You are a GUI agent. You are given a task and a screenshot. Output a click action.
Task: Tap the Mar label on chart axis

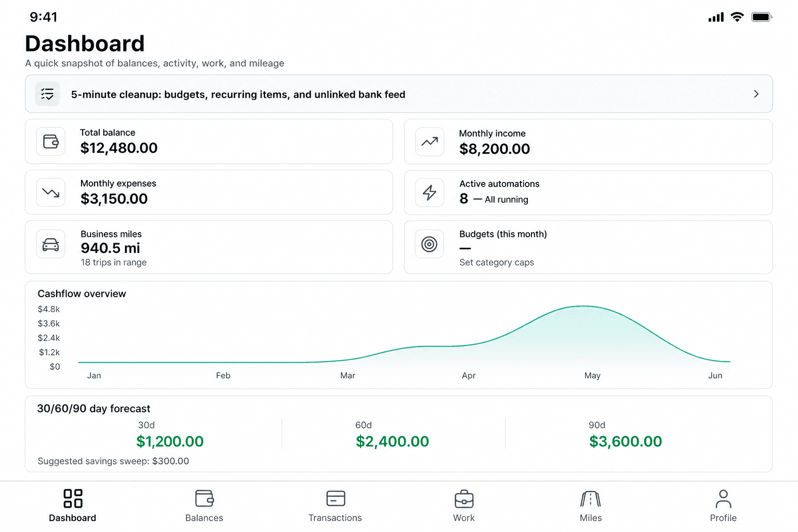(x=348, y=376)
